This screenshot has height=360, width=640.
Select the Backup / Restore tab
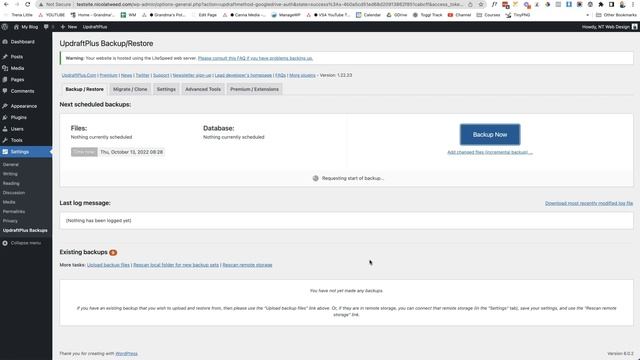tap(84, 89)
